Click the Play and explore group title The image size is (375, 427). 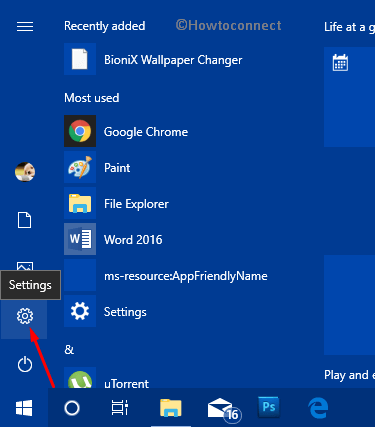click(349, 375)
